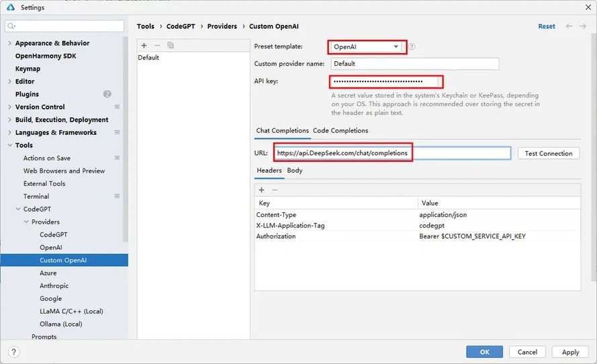597x364 pixels.
Task: Click the back navigation arrow
Action: 569,26
